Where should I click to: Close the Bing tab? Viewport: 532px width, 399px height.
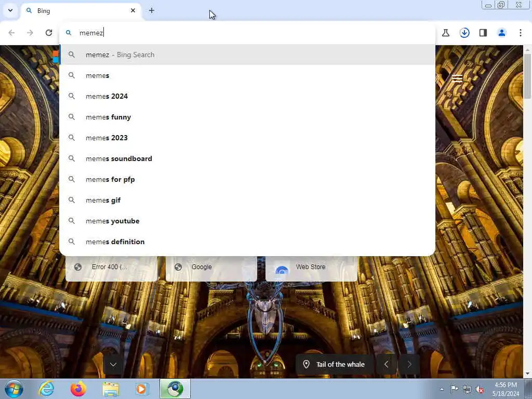[133, 10]
